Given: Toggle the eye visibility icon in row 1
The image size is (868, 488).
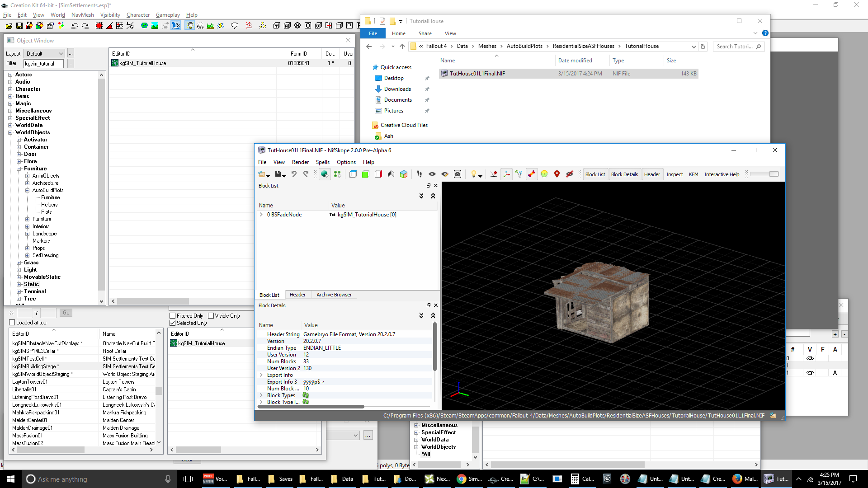Looking at the screenshot, I should click(810, 373).
